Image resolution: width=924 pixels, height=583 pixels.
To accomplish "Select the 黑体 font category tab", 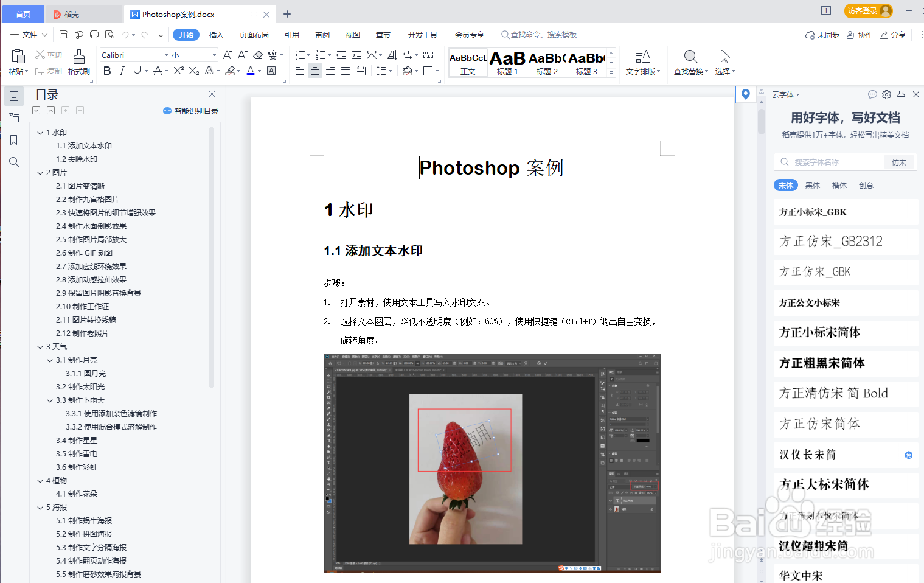I will (x=813, y=185).
